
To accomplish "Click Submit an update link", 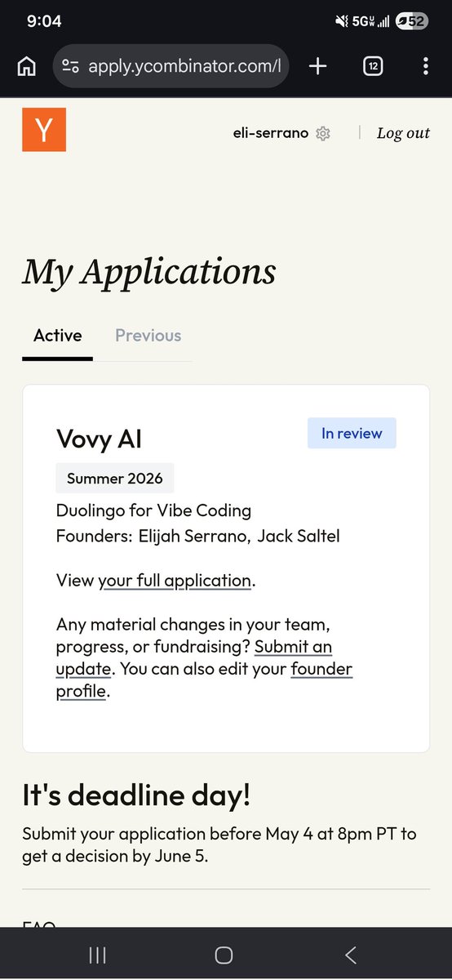I will point(194,658).
